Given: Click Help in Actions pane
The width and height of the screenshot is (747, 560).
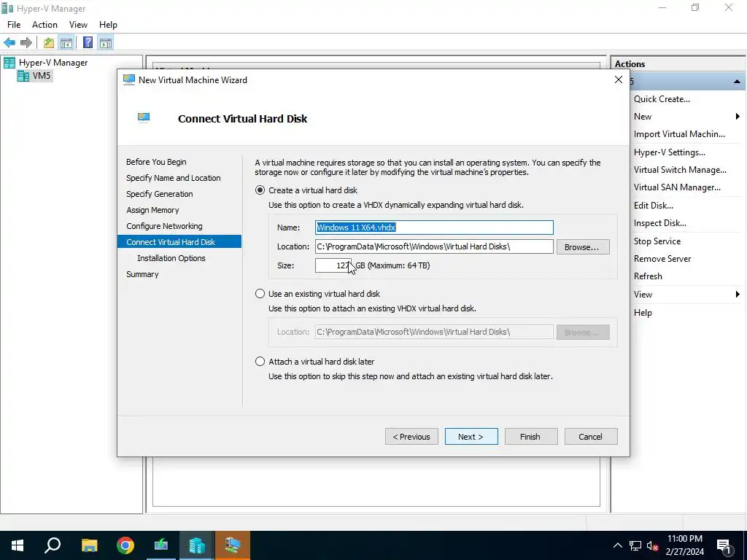Looking at the screenshot, I should point(643,313).
